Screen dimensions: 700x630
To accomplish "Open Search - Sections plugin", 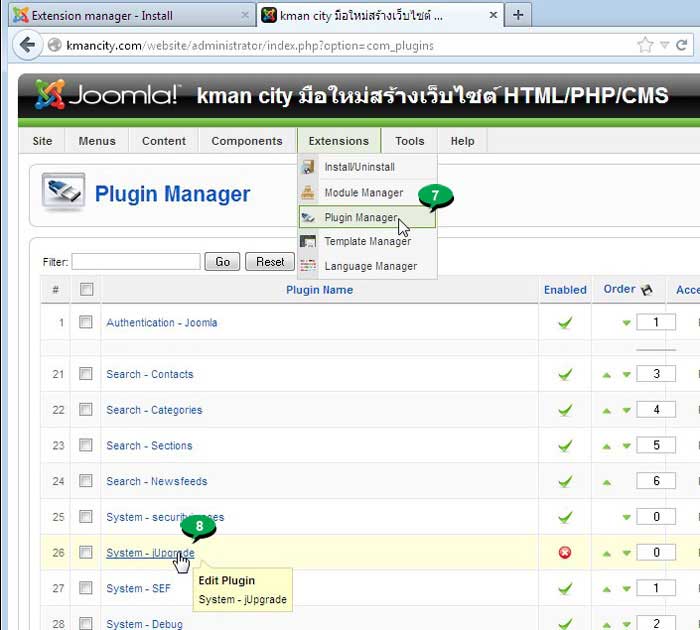I will coord(149,446).
